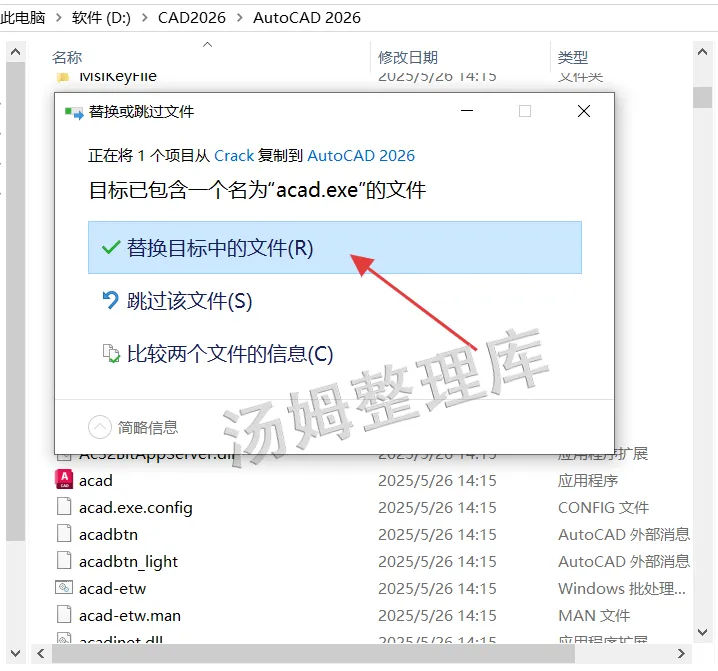Minimize the 替换或跳过文件 dialog

(x=467, y=111)
